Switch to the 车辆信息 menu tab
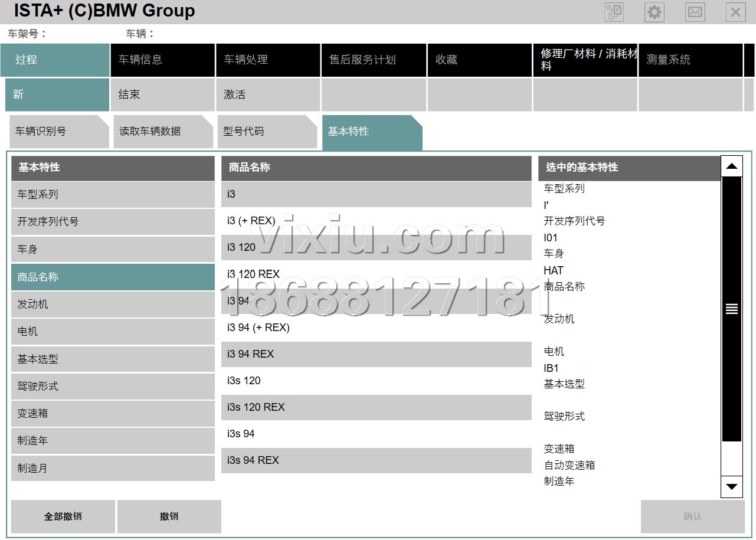This screenshot has height=540, width=756. [x=162, y=60]
